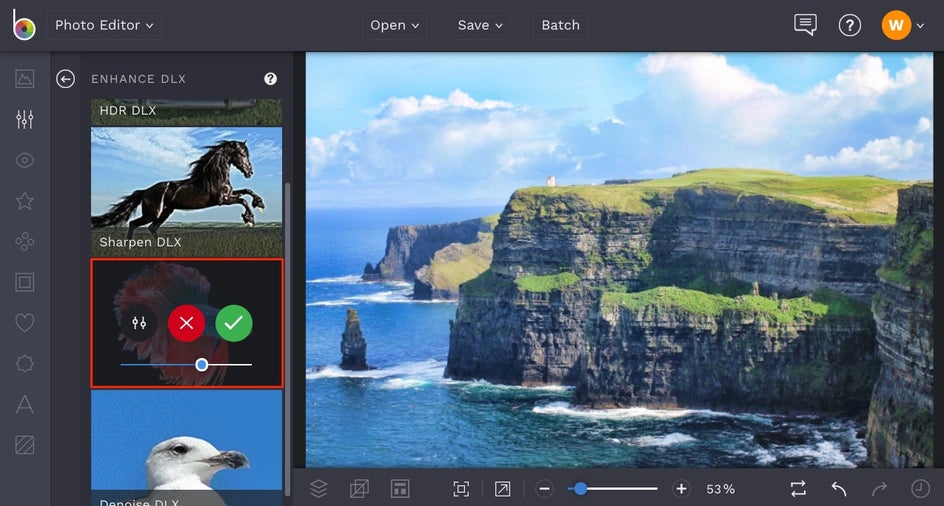Click the layout panel icon in bottom bar
The height and width of the screenshot is (506, 944).
pyautogui.click(x=400, y=489)
